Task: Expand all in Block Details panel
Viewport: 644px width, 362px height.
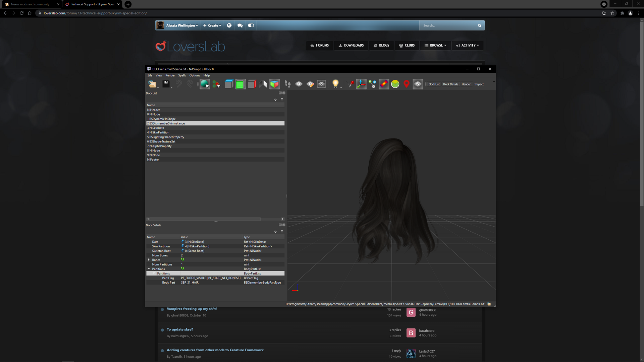Action: 275,232
